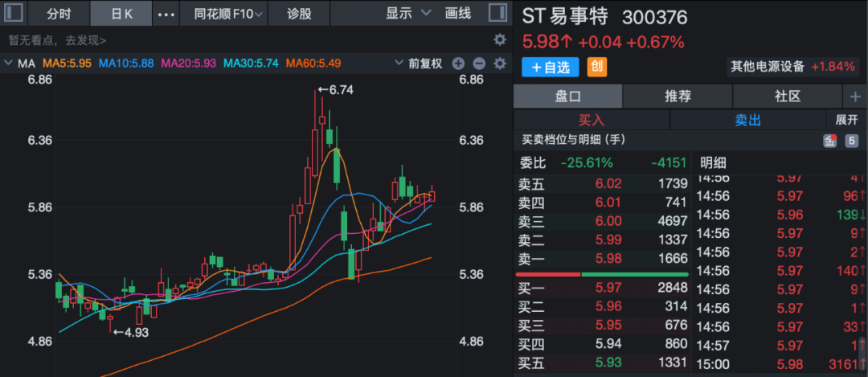Open the 诊股 stock diagnosis
This screenshot has height=377, width=868.
[297, 14]
